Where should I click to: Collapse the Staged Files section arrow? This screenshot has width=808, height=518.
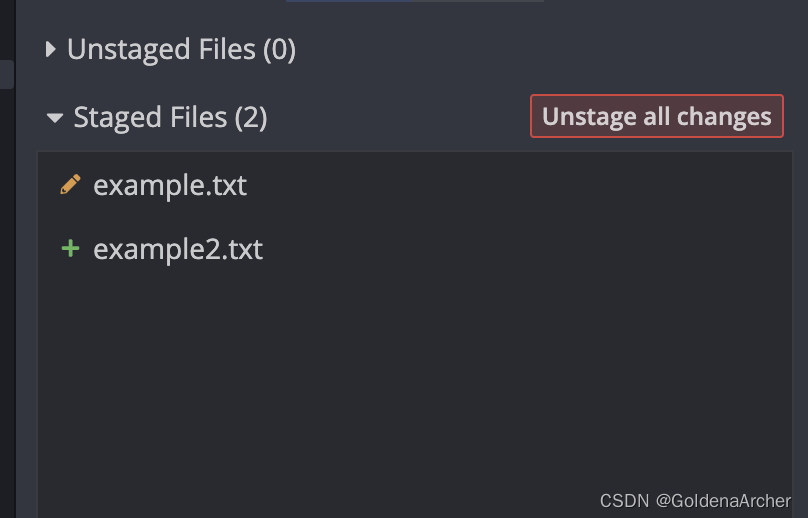point(55,118)
